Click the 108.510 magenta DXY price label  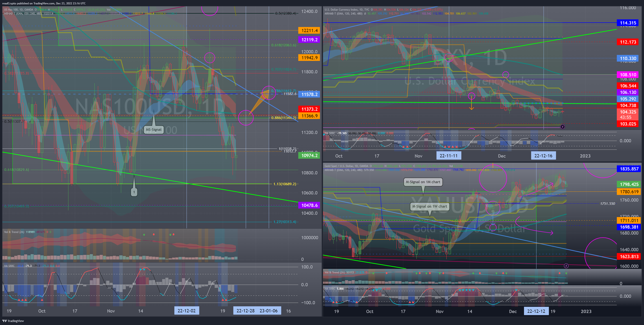(628, 75)
